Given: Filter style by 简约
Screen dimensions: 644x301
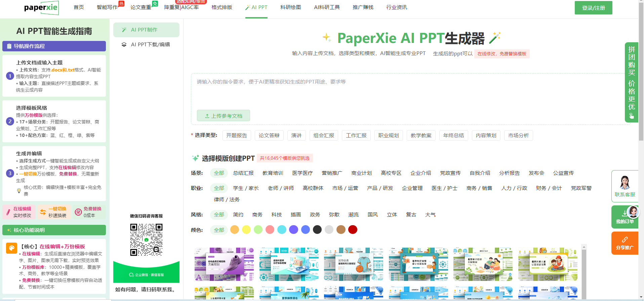Looking at the screenshot, I should point(238,215).
